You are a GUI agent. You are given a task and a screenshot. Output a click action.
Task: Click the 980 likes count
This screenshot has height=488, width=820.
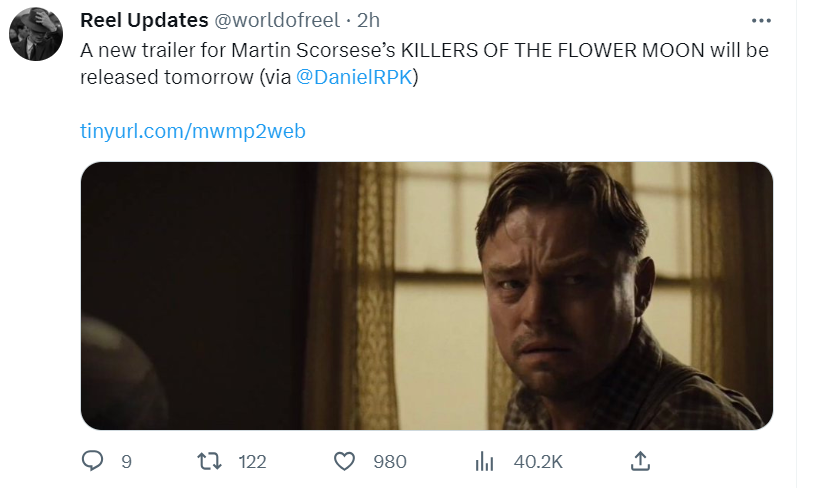coord(389,461)
